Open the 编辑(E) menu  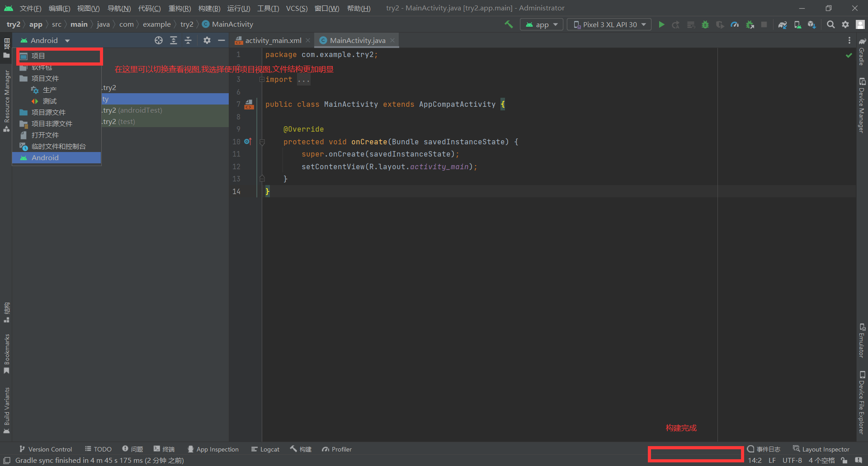click(59, 8)
